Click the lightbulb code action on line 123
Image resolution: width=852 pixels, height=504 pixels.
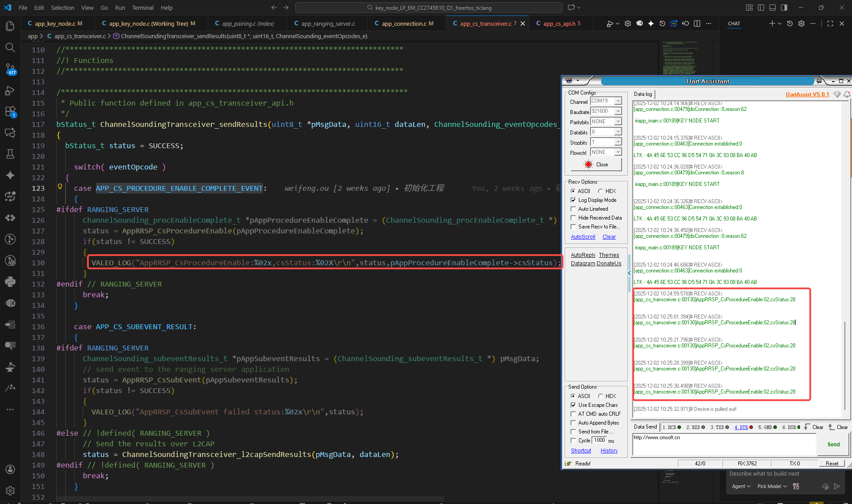60,187
